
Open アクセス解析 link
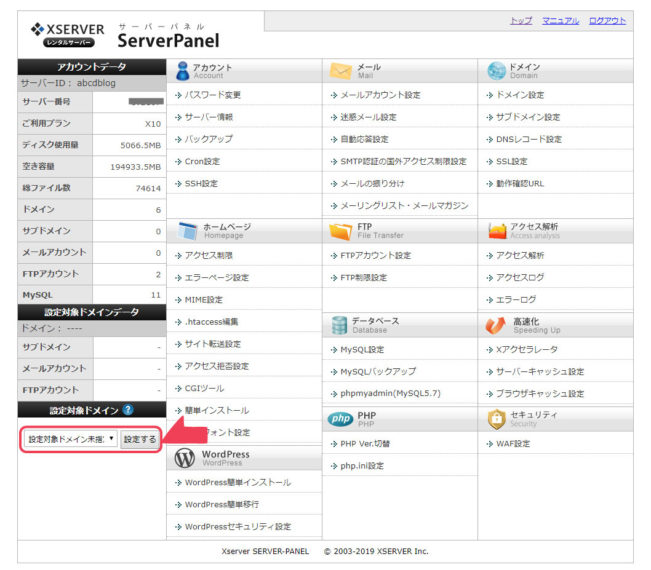(x=520, y=255)
